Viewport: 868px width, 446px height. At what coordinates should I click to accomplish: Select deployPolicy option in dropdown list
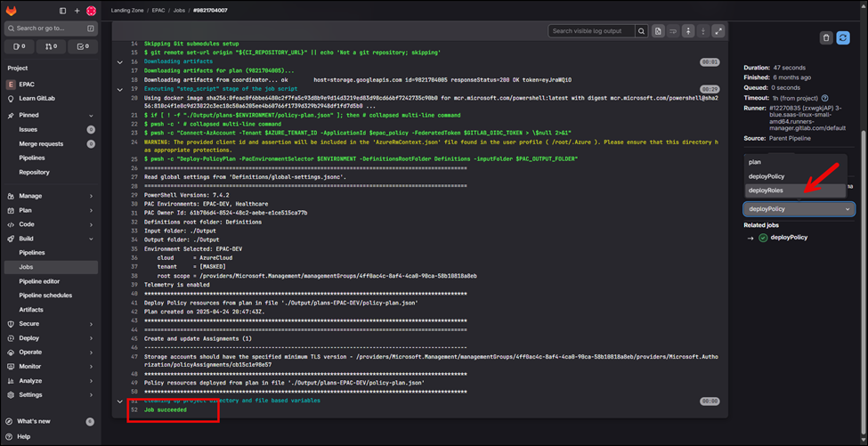pos(795,176)
